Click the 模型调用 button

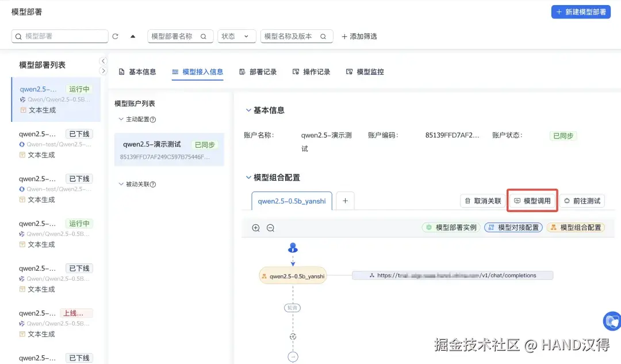click(x=532, y=201)
